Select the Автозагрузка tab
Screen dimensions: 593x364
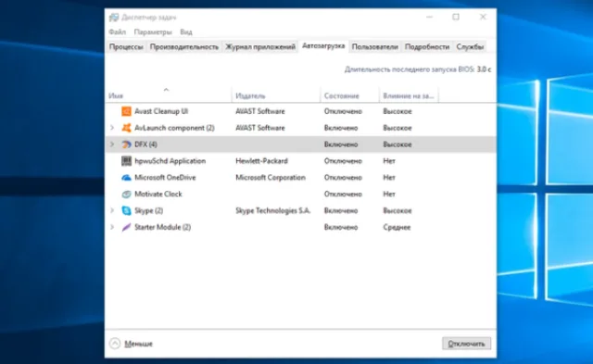tap(323, 46)
